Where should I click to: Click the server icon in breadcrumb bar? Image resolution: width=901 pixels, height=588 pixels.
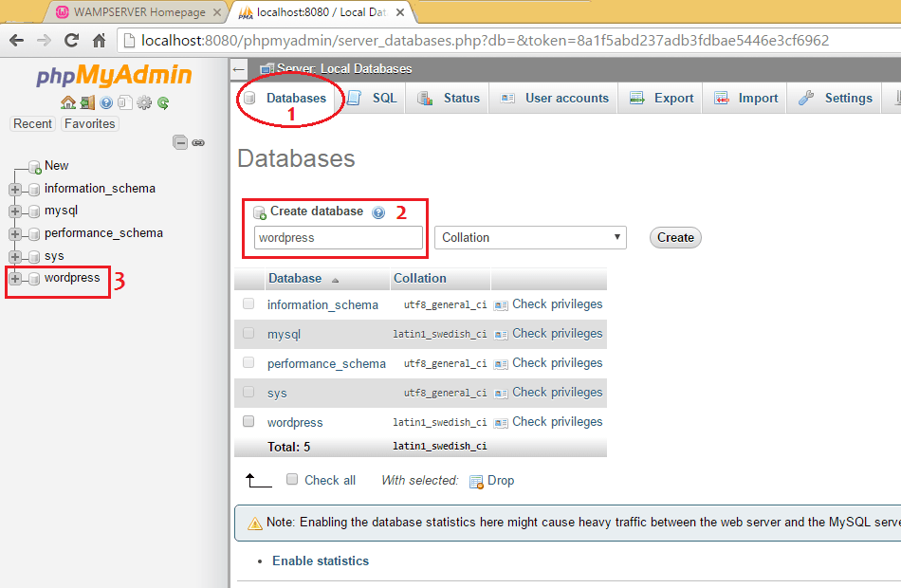(267, 69)
